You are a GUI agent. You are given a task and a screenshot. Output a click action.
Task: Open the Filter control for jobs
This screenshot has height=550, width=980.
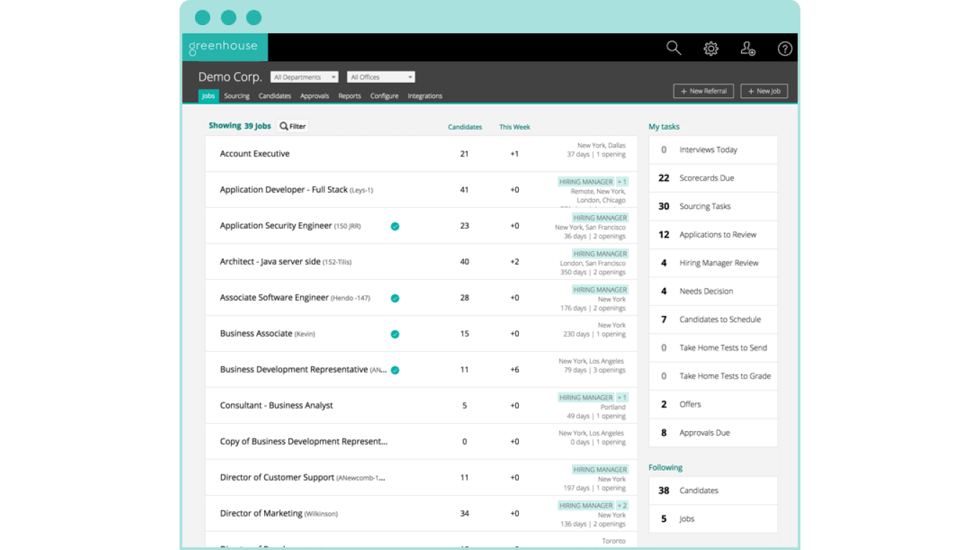(x=293, y=126)
